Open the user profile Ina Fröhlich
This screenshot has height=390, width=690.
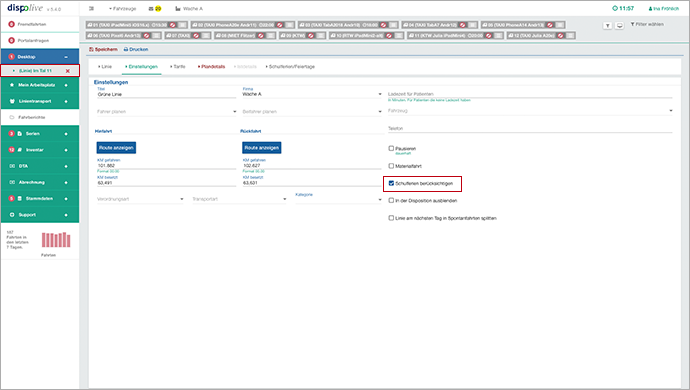pos(664,8)
